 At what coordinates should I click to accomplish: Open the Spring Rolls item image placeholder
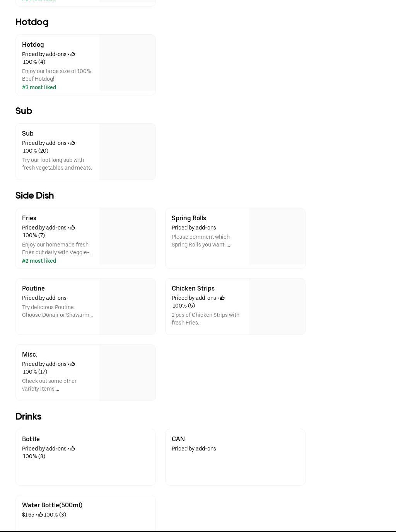coord(277,236)
